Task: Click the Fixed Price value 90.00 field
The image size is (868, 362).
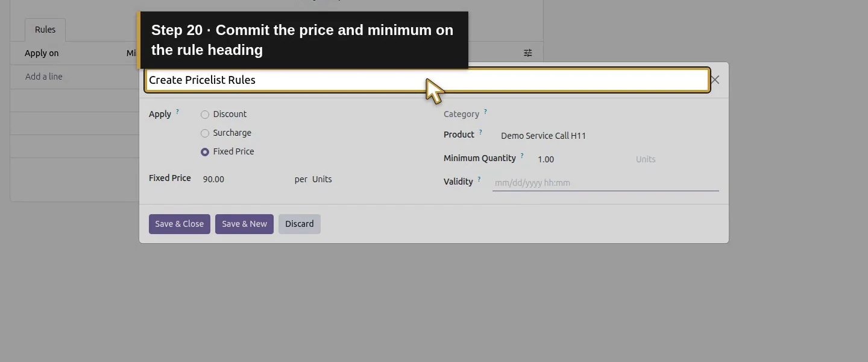Action: 244,179
